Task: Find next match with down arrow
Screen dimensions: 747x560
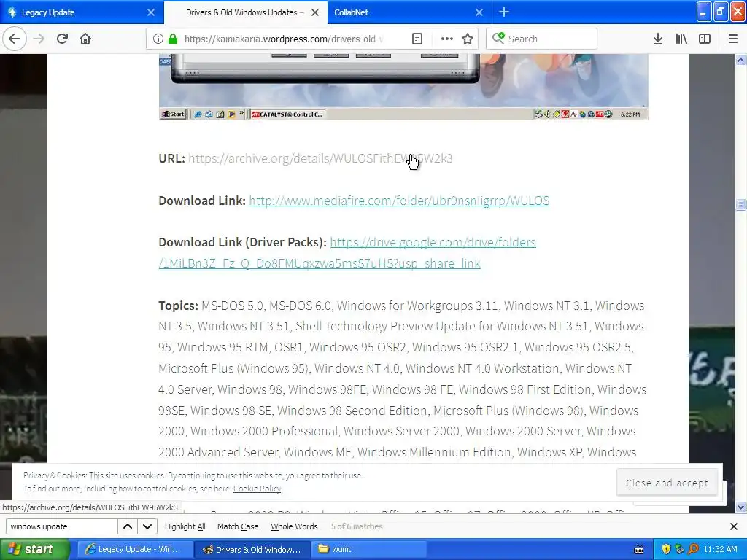Action: 147,526
